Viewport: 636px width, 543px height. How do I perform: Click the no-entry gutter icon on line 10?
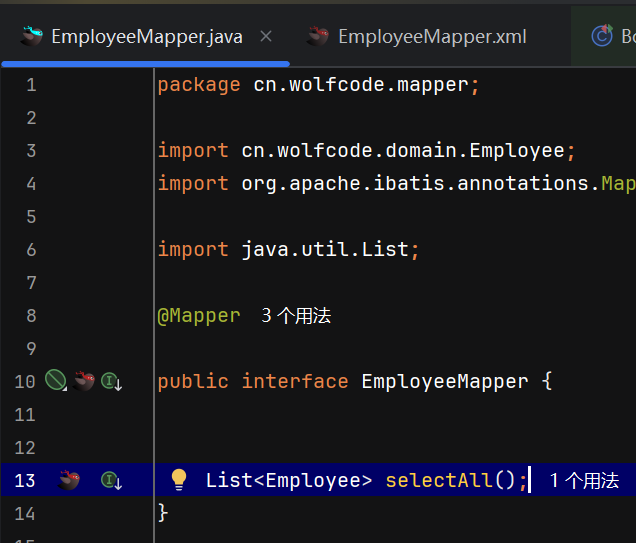tap(56, 380)
